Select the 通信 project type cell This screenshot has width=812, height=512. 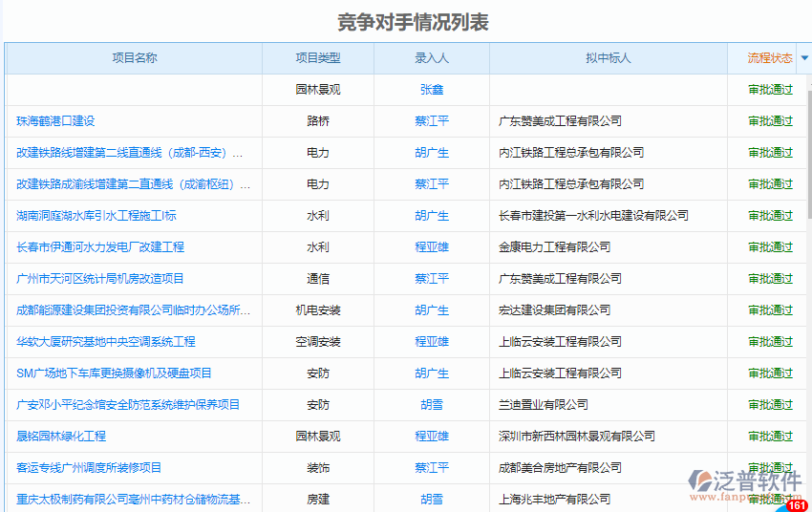[318, 279]
